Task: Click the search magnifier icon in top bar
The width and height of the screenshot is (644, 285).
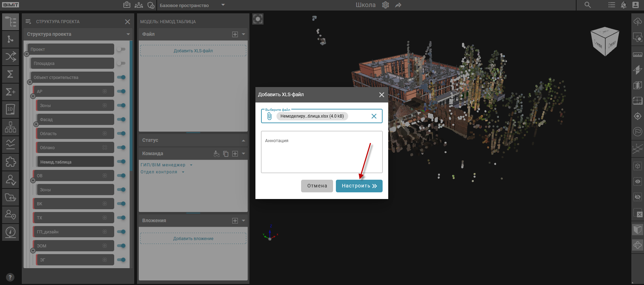Action: point(587,5)
